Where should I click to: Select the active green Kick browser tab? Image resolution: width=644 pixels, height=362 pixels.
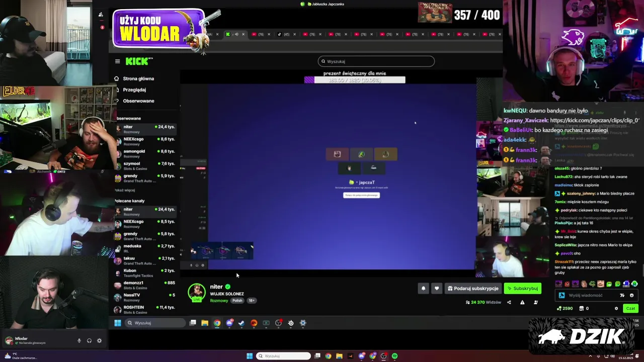(234, 34)
